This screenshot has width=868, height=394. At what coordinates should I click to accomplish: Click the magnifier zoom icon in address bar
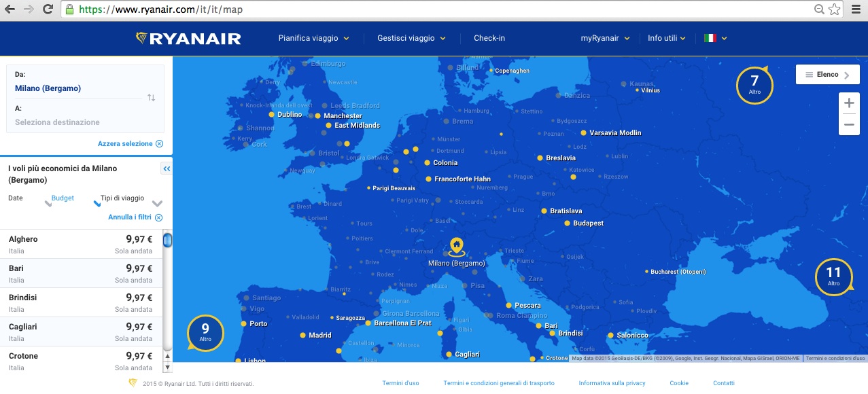coord(820,10)
